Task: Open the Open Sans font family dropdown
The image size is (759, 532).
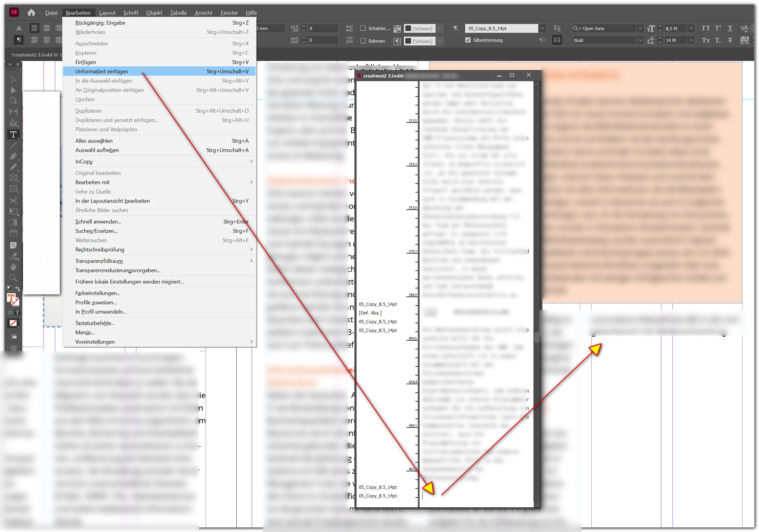Action: (640, 29)
